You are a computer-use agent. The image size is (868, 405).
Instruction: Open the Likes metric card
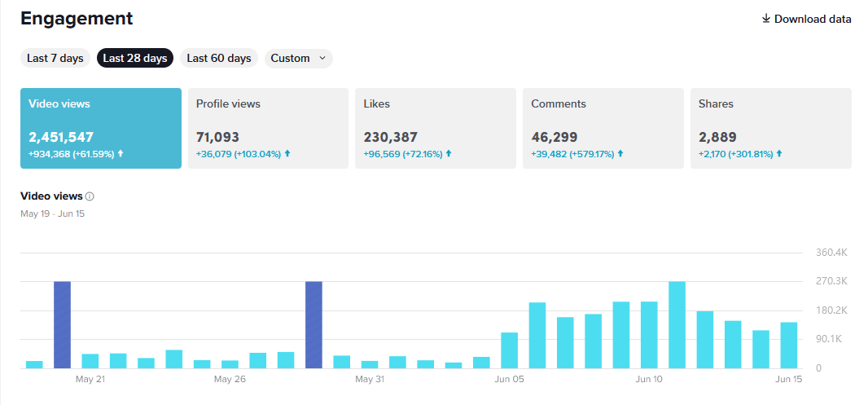tap(435, 128)
